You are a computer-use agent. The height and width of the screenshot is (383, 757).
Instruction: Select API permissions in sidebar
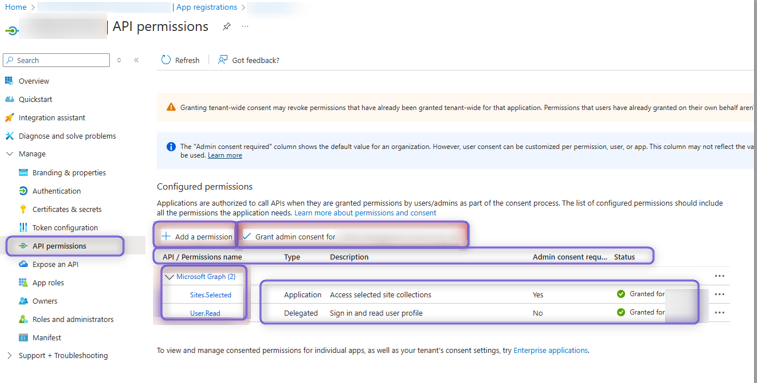tap(59, 246)
